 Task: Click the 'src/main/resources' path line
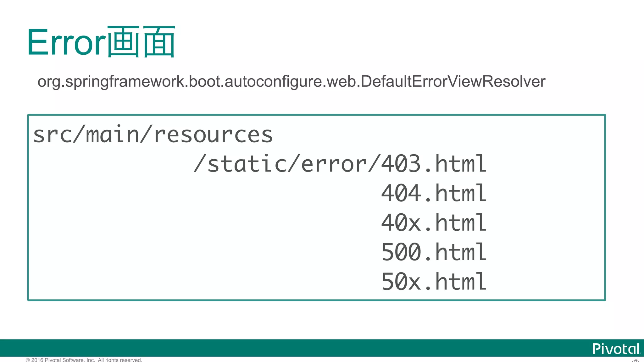(x=153, y=135)
